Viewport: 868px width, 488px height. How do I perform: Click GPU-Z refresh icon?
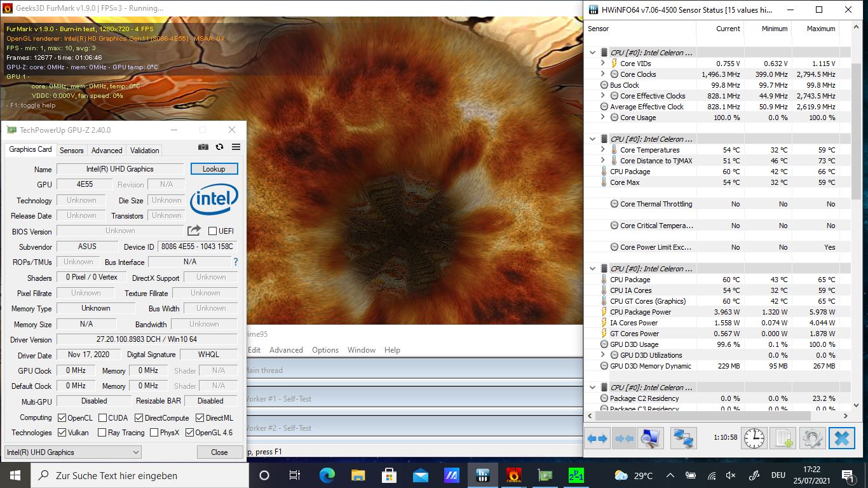(x=219, y=147)
